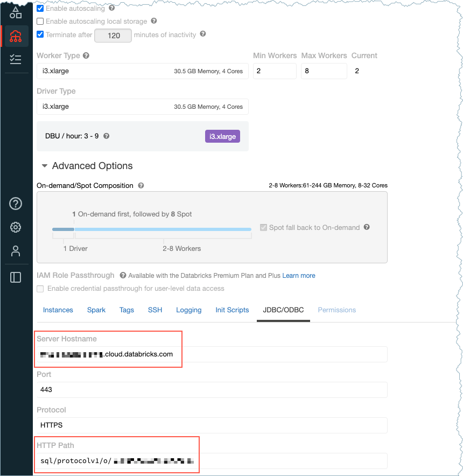
Task: Collapse the Advanced Options section
Action: tap(45, 166)
